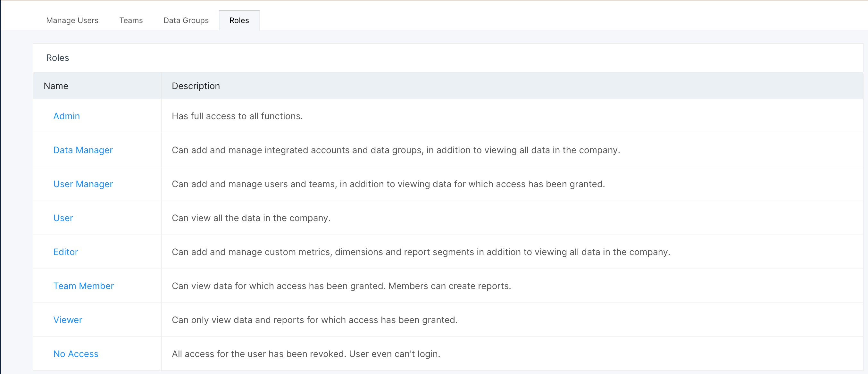Open the Editor role details
The height and width of the screenshot is (374, 868).
[x=65, y=252]
